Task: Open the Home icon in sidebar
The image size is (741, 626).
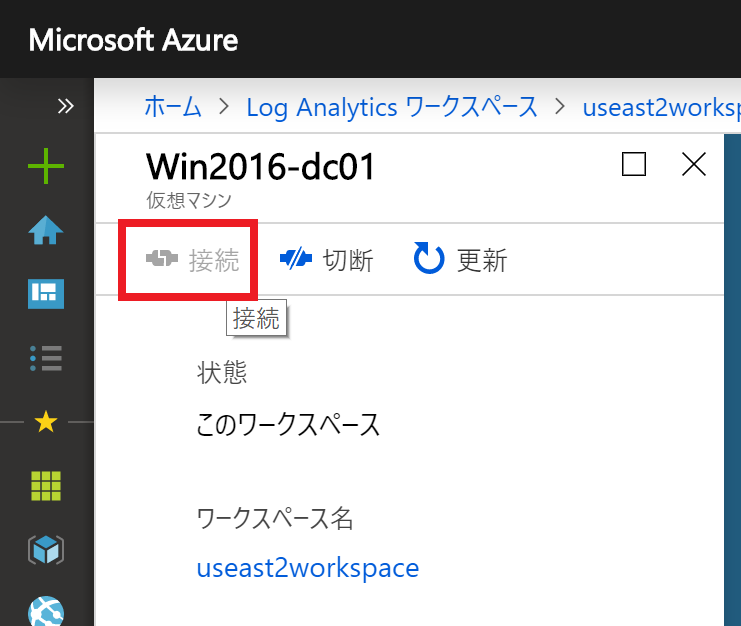Action: pyautogui.click(x=46, y=230)
